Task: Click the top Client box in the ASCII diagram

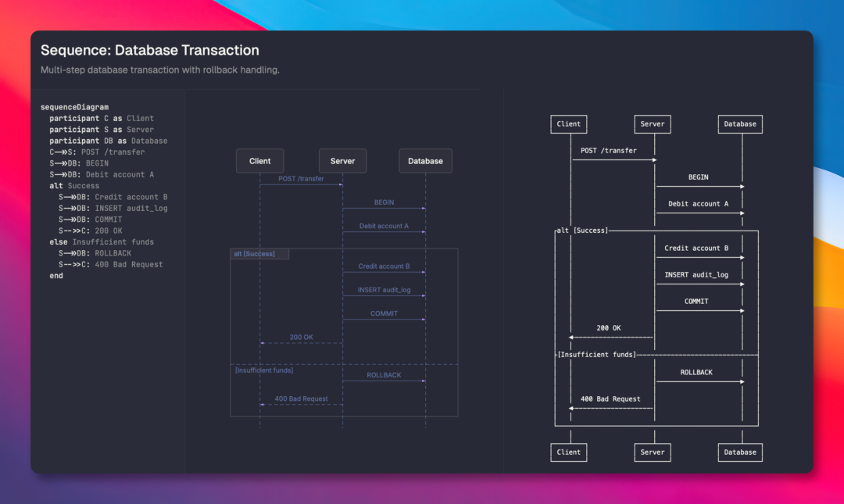Action: click(x=568, y=124)
